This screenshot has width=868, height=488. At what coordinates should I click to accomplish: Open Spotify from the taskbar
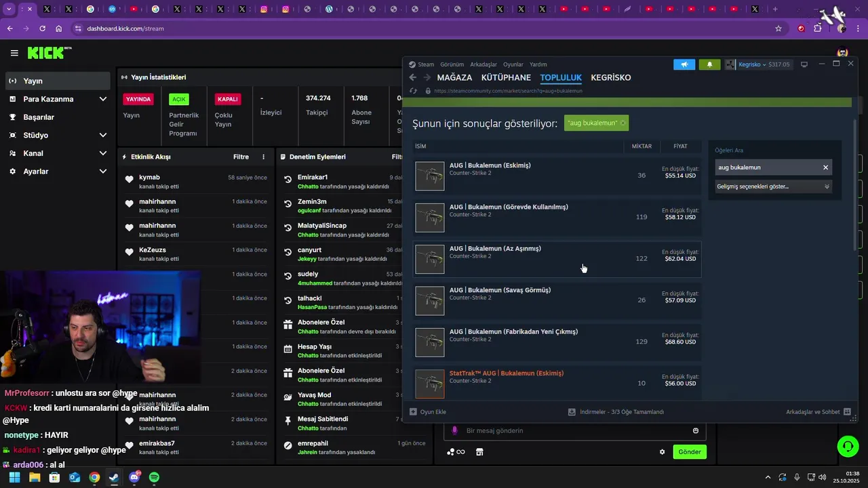(154, 477)
